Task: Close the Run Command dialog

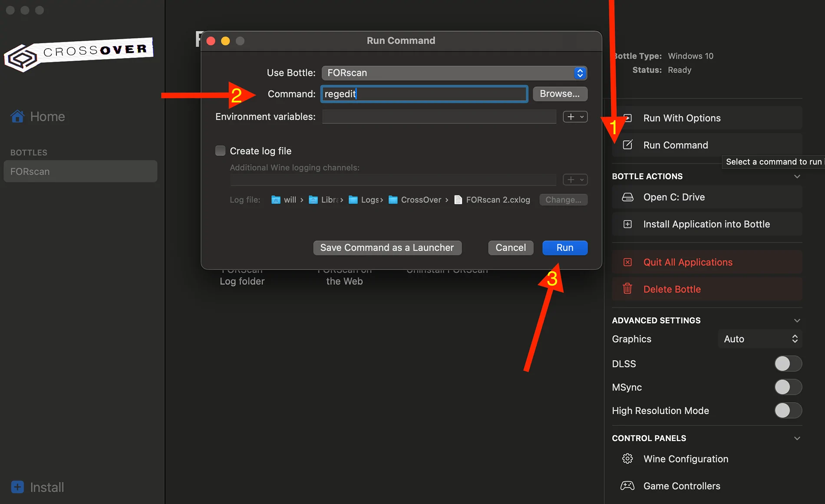Action: coord(211,41)
